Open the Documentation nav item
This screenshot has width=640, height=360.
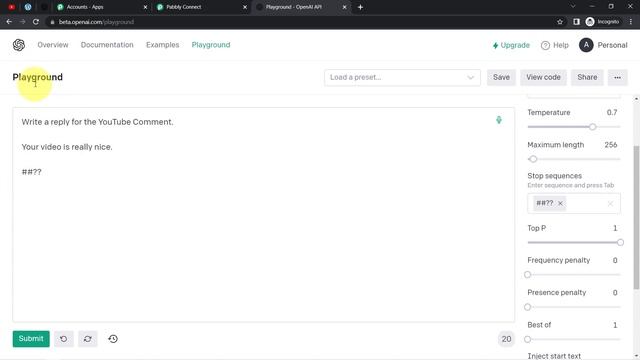coord(107,45)
